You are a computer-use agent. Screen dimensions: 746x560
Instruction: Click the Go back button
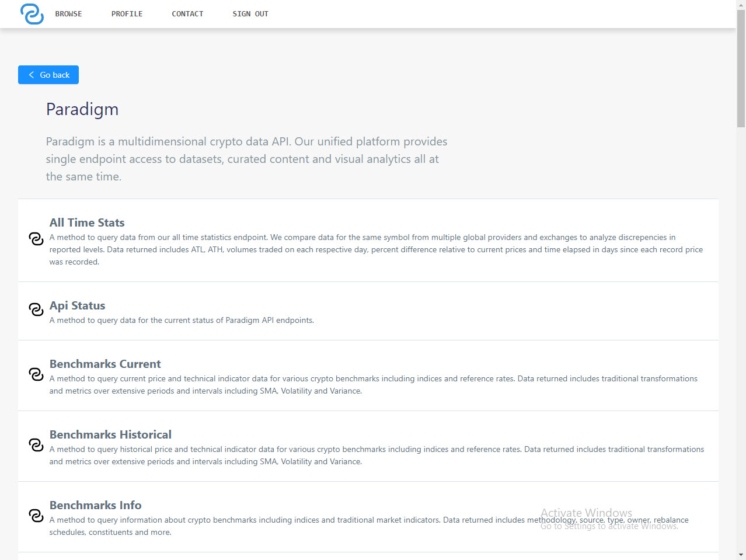(x=48, y=75)
